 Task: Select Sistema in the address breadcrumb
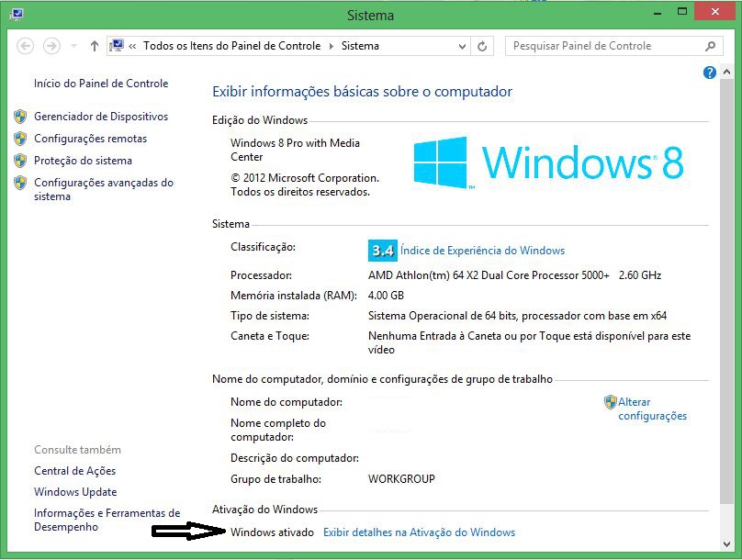point(360,46)
